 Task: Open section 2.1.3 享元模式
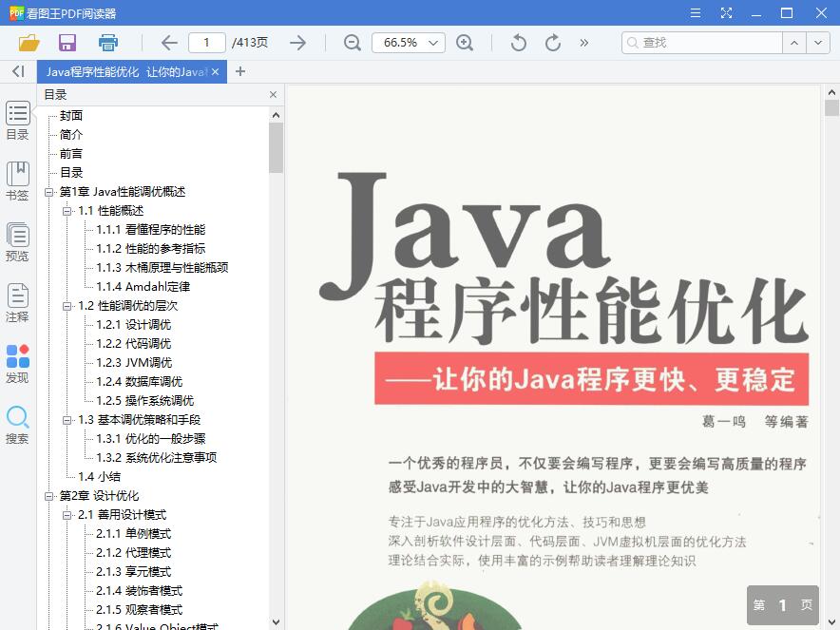pyautogui.click(x=133, y=572)
